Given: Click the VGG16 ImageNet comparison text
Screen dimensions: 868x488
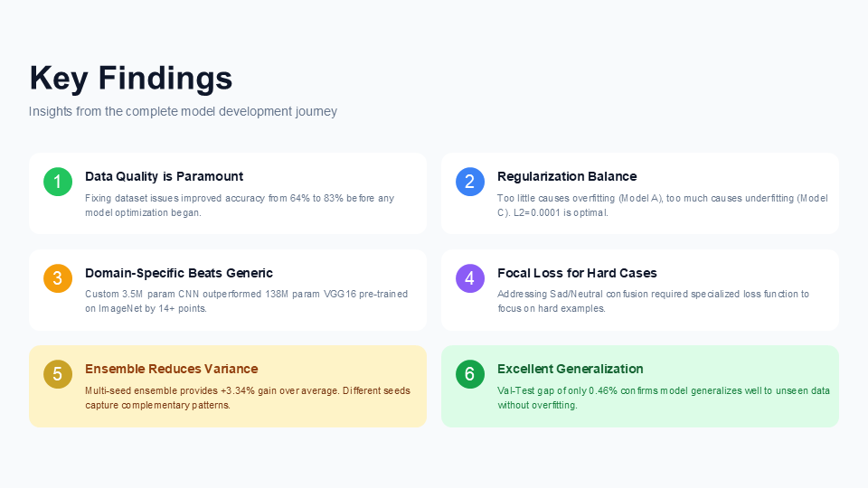Looking at the screenshot, I should pos(246,301).
